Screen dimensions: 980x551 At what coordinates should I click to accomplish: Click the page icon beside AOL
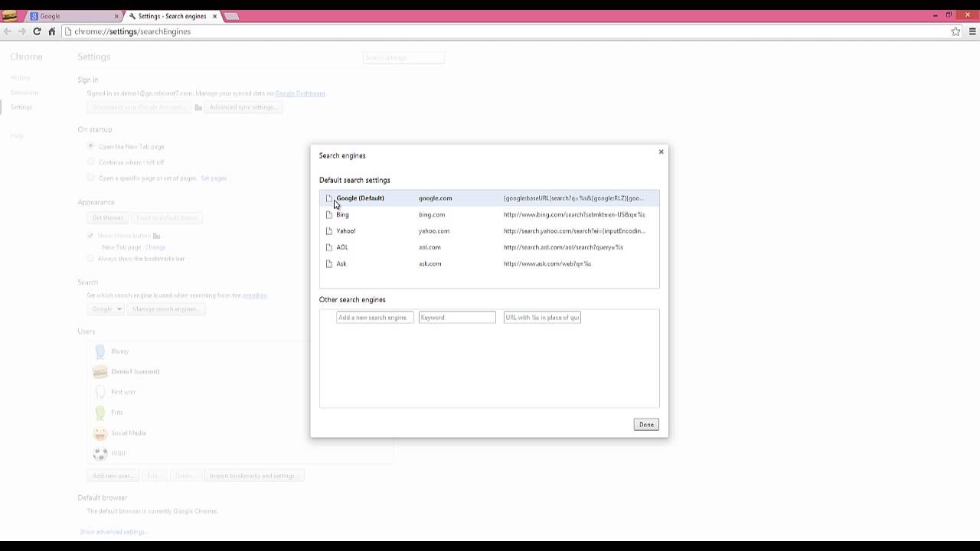(329, 247)
